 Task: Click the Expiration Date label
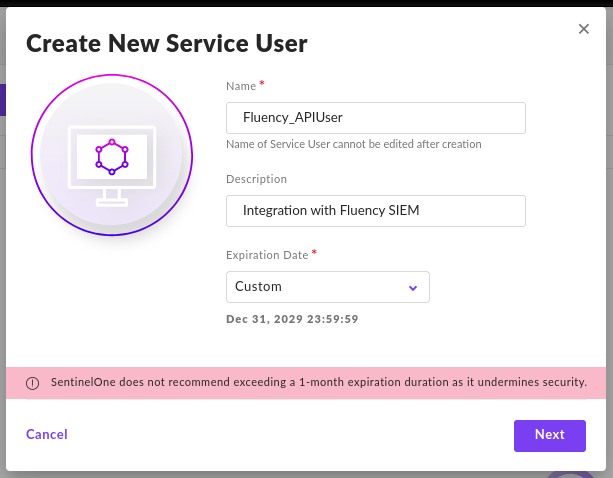click(x=267, y=255)
